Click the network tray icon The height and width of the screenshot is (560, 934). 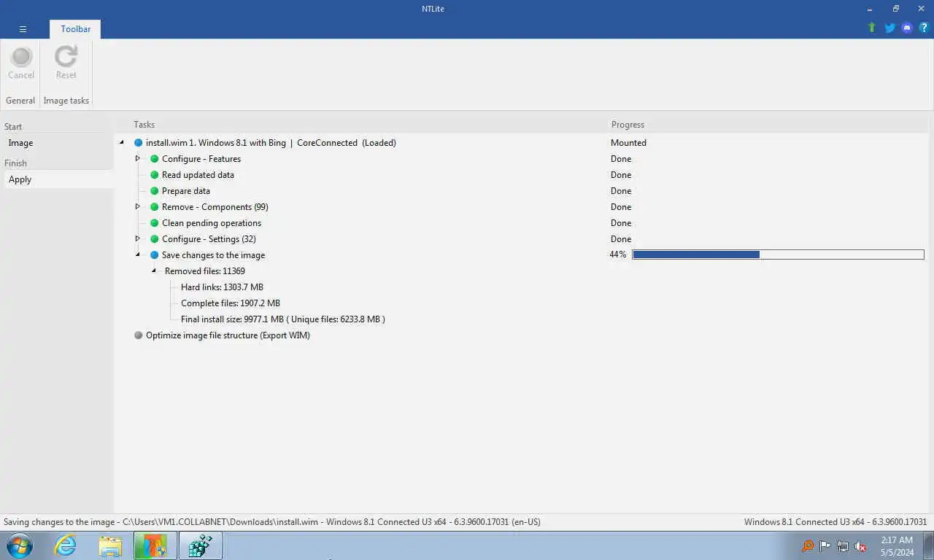click(843, 546)
